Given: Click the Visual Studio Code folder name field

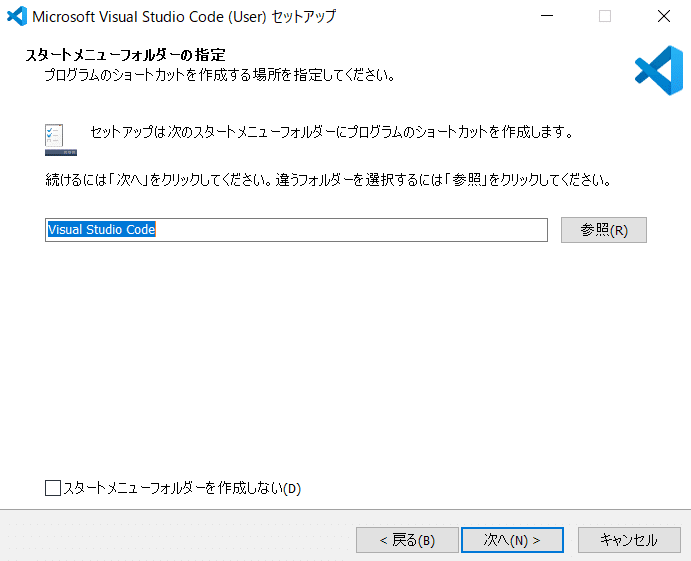Looking at the screenshot, I should coord(296,230).
